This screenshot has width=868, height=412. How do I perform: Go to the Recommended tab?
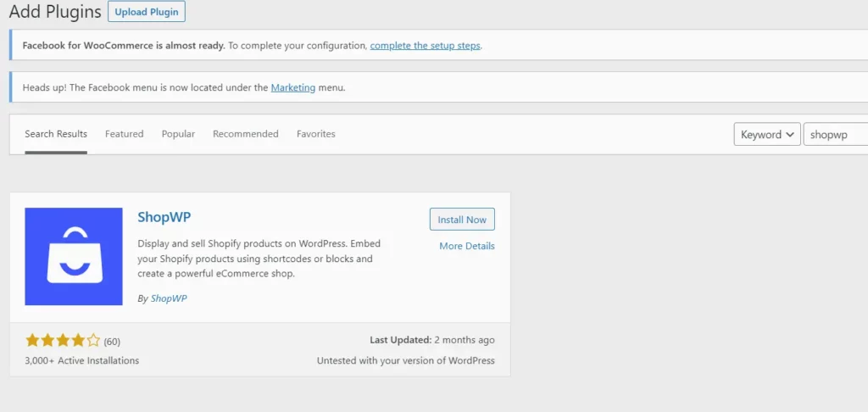pos(246,134)
